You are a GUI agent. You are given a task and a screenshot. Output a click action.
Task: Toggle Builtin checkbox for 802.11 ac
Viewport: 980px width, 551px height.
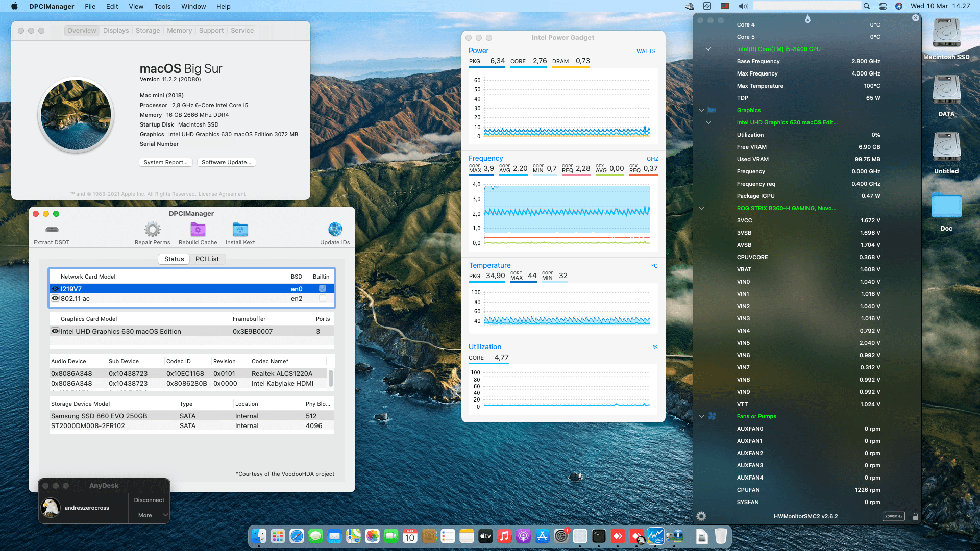323,298
